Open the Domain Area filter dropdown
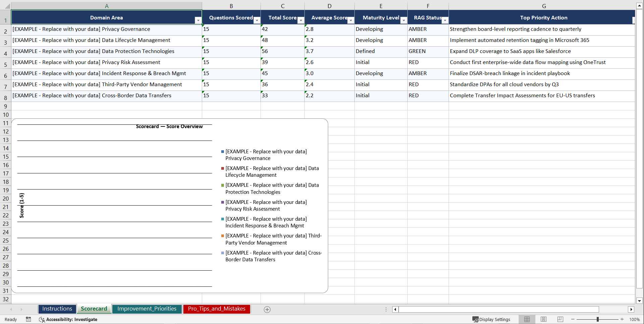The image size is (644, 324). (198, 20)
